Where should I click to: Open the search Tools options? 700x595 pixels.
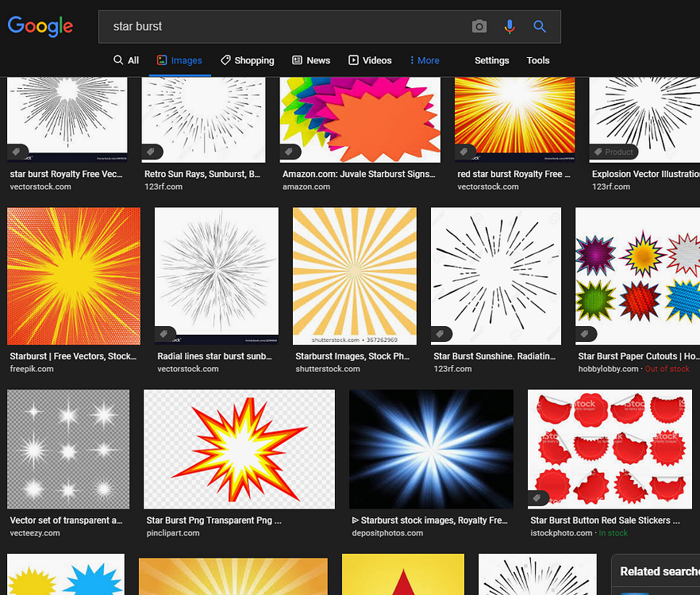coord(537,60)
